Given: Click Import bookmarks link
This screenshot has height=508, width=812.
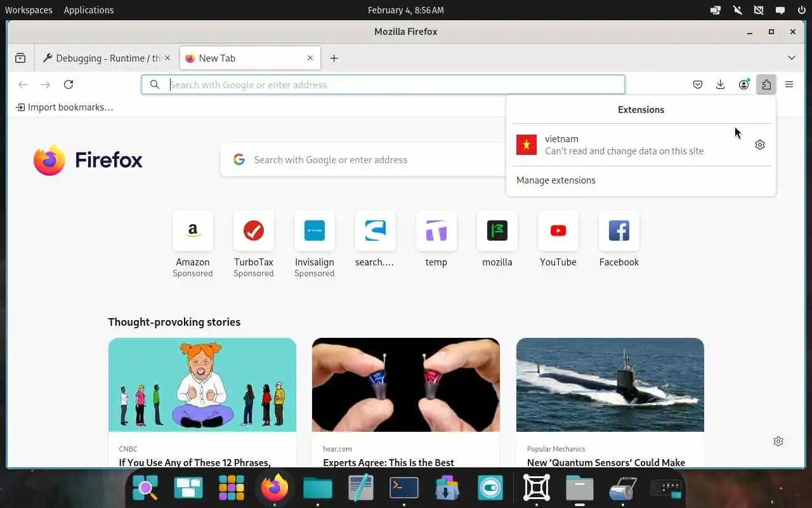Looking at the screenshot, I should click(65, 107).
